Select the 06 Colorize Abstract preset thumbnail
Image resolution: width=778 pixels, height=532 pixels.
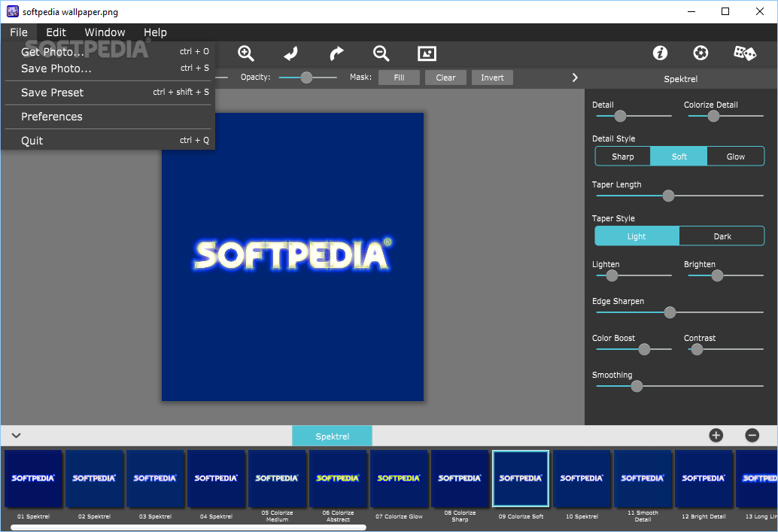click(338, 479)
